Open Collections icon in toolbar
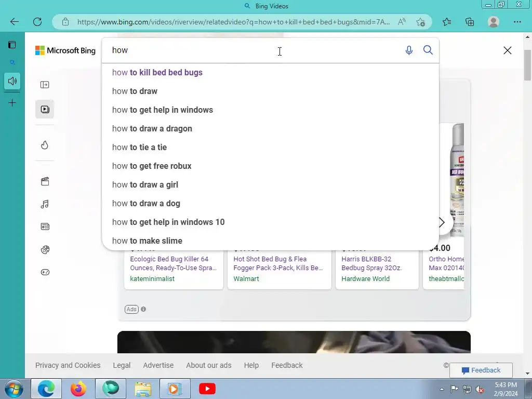Image resolution: width=532 pixels, height=399 pixels. click(470, 22)
